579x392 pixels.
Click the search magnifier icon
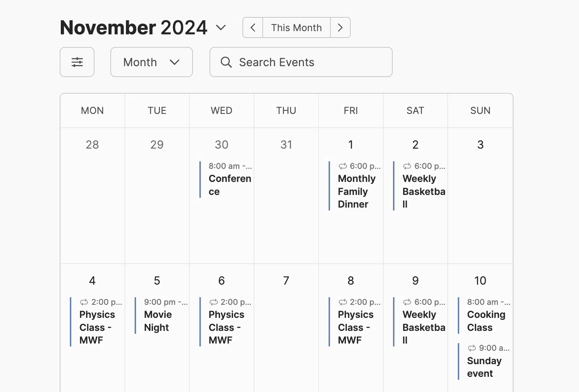click(226, 62)
